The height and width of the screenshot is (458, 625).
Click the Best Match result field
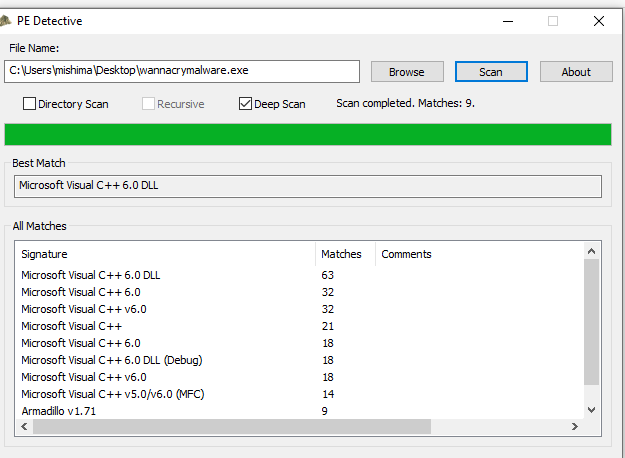click(308, 186)
